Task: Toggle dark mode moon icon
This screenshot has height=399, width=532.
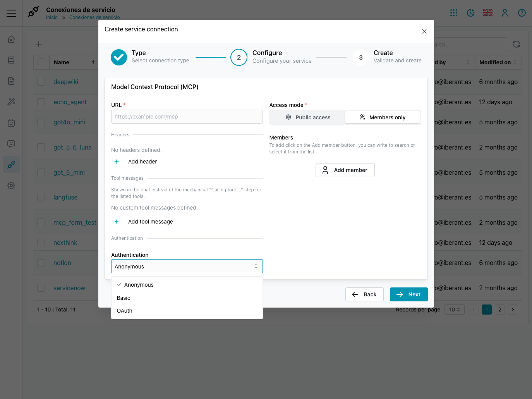Action: point(471,13)
